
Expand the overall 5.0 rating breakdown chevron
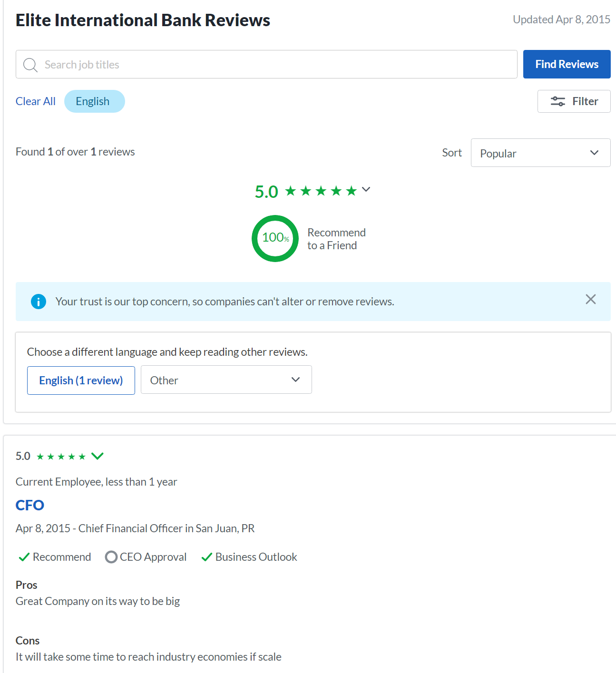(x=366, y=189)
